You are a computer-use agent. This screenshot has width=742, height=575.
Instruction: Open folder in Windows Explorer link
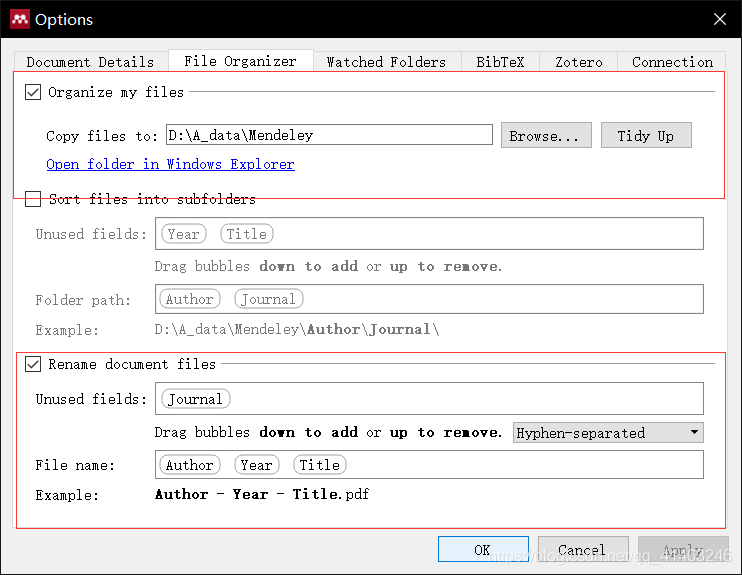(170, 164)
